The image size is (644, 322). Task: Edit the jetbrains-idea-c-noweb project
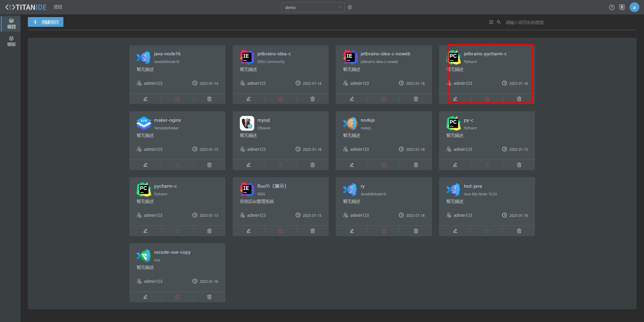352,99
